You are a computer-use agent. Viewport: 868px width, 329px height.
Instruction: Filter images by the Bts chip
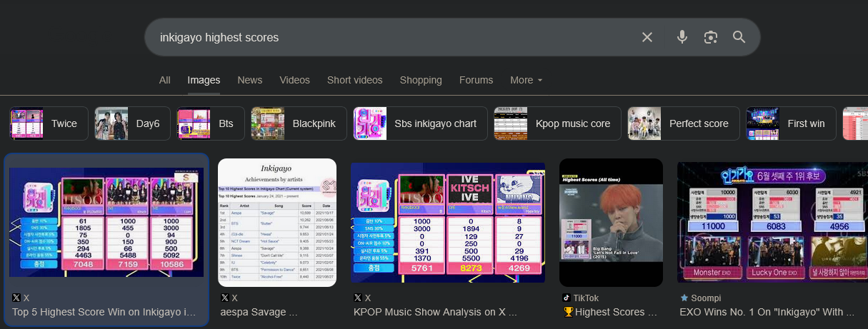pos(211,123)
